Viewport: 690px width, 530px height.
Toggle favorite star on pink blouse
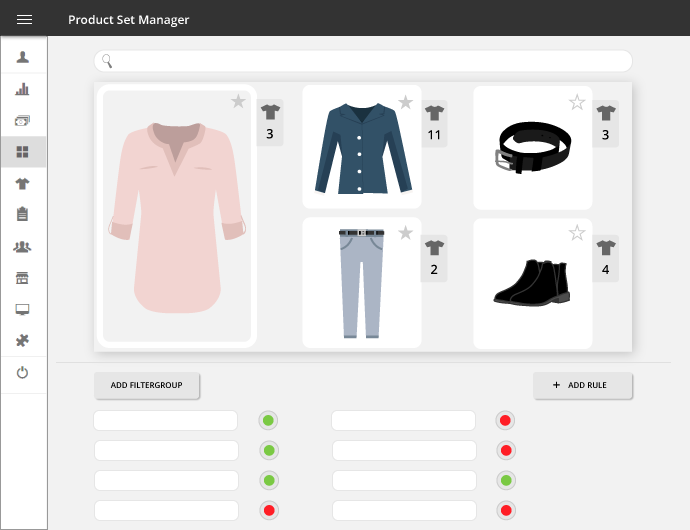pyautogui.click(x=238, y=101)
